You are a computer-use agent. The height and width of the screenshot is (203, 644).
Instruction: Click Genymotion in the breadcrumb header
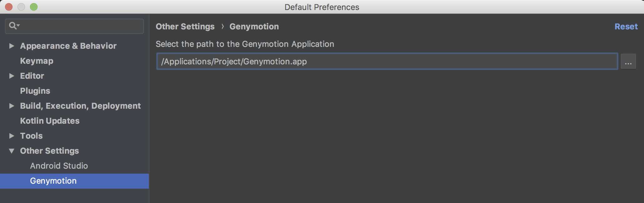click(x=254, y=27)
